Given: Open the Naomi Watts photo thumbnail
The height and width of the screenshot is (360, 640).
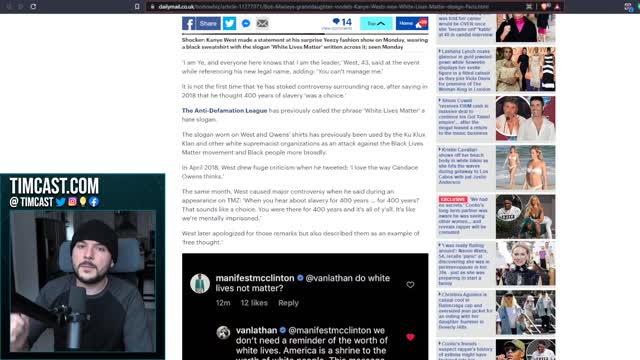Looking at the screenshot, I should coord(525,263).
